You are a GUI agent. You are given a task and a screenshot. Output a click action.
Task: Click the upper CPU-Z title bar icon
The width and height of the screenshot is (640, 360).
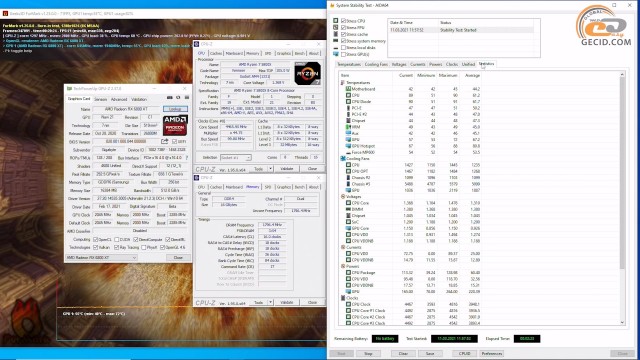click(197, 44)
